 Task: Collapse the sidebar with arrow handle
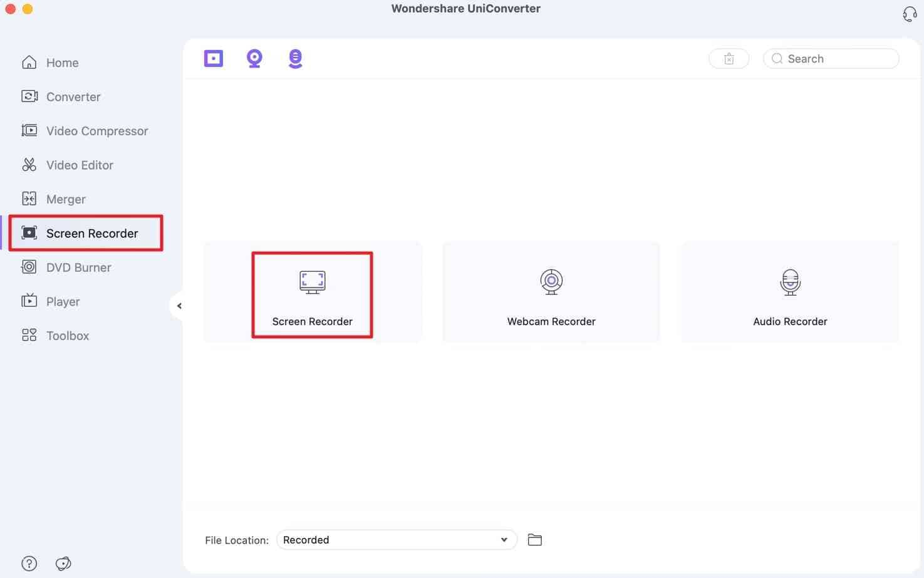pos(179,306)
